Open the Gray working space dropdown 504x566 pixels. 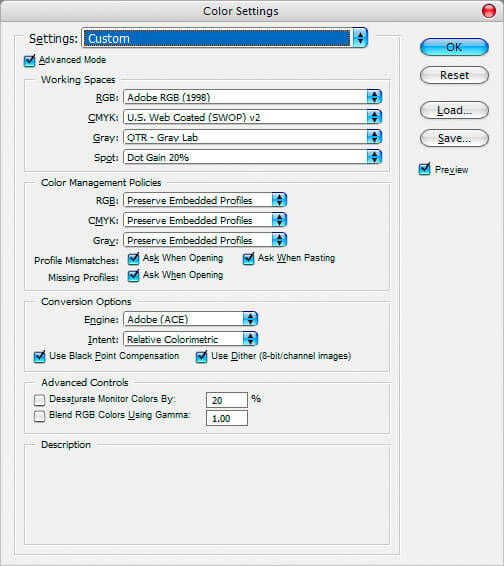[253, 137]
